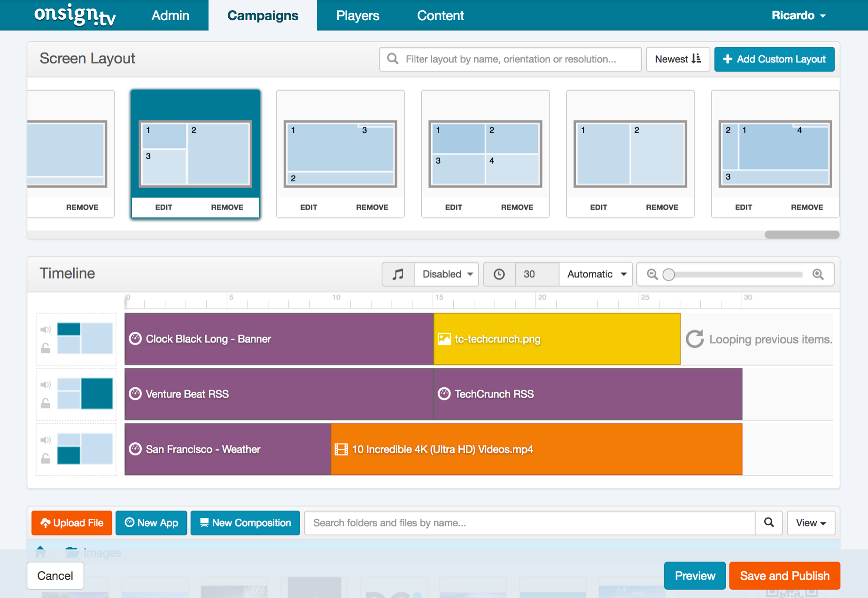
Task: Toggle speaker on San Francisco Weather track
Action: (x=46, y=440)
